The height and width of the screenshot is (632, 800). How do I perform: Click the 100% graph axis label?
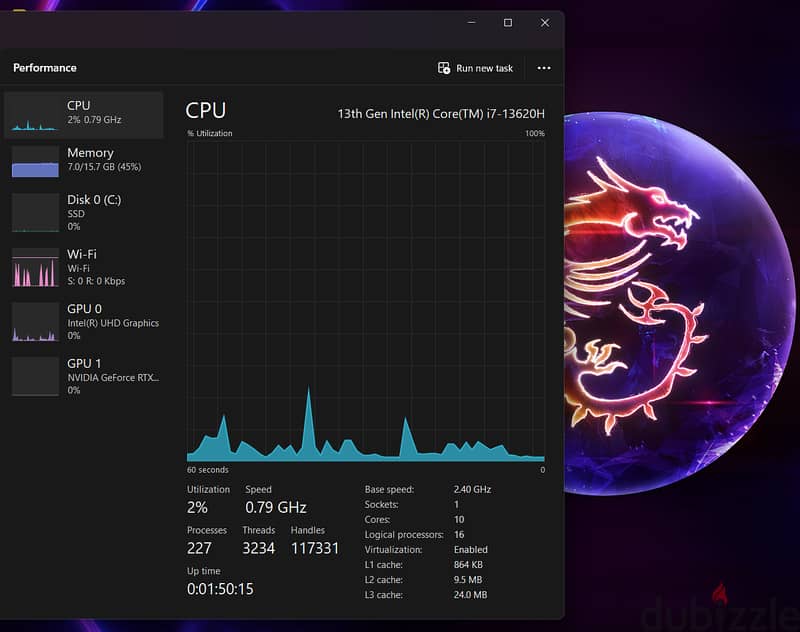click(535, 133)
